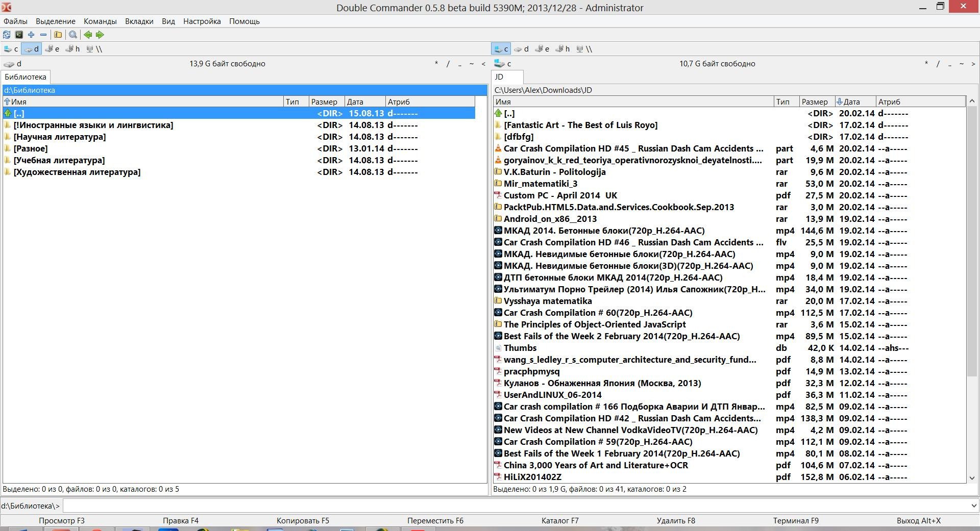Open the drive list button above the JD tab
Image resolution: width=980 pixels, height=531 pixels.
[x=503, y=64]
